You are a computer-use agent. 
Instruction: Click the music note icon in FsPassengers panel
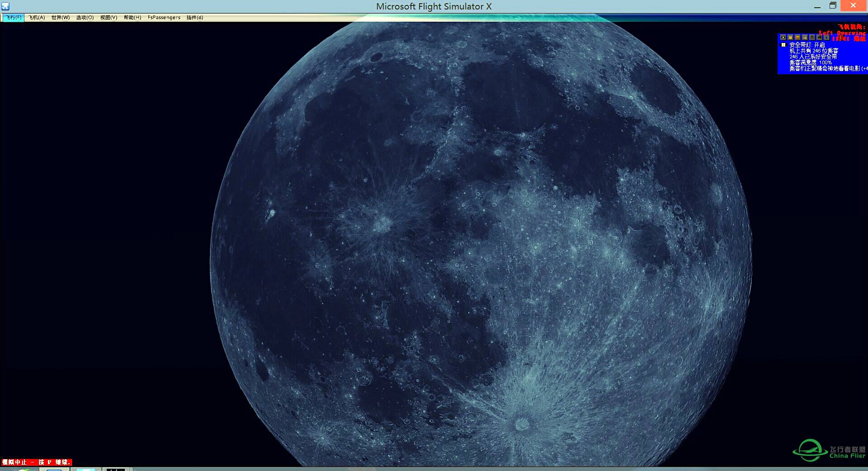click(812, 37)
